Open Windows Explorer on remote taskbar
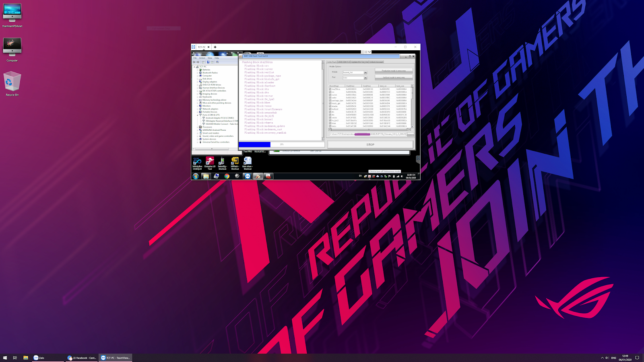The image size is (644, 362). [x=206, y=176]
